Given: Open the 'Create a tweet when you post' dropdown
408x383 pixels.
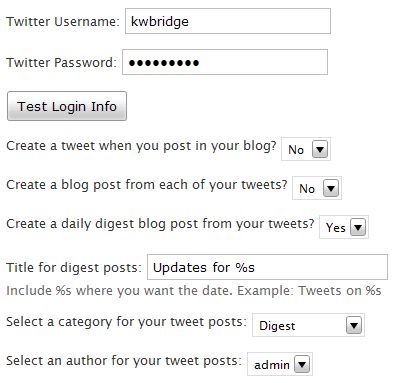Looking at the screenshot, I should (x=306, y=149).
